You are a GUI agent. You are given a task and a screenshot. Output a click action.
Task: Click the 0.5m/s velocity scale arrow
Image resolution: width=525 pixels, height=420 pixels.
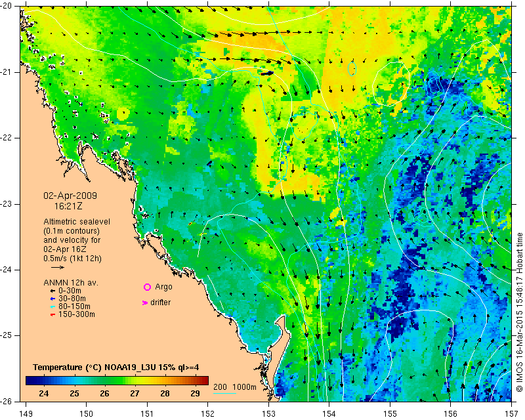click(x=58, y=267)
